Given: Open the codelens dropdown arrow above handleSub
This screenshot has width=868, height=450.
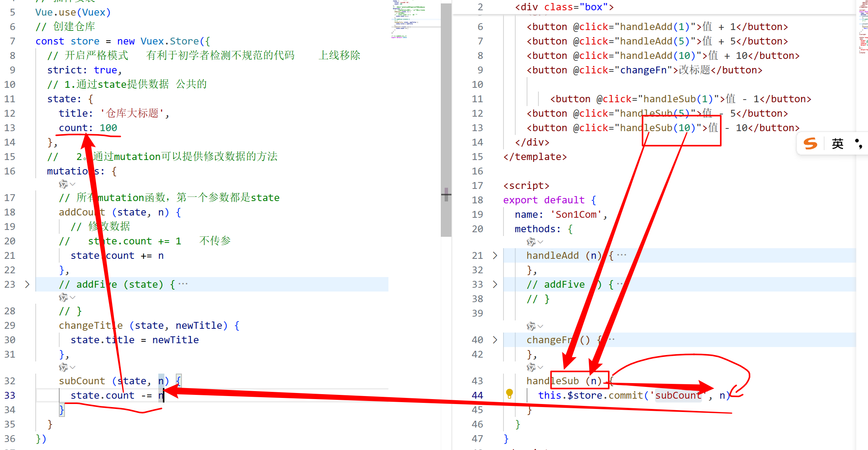Looking at the screenshot, I should click(541, 368).
